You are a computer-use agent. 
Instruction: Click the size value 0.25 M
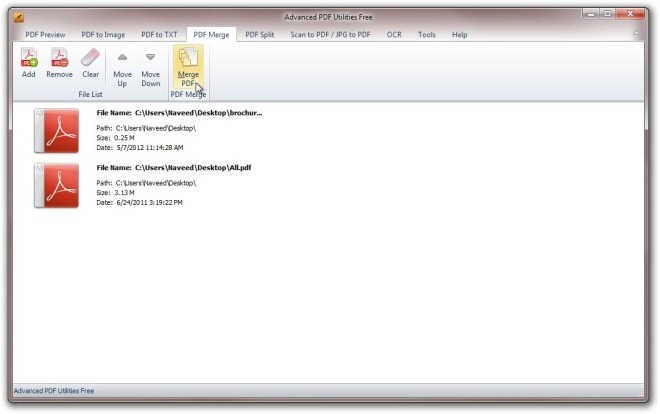(124, 138)
